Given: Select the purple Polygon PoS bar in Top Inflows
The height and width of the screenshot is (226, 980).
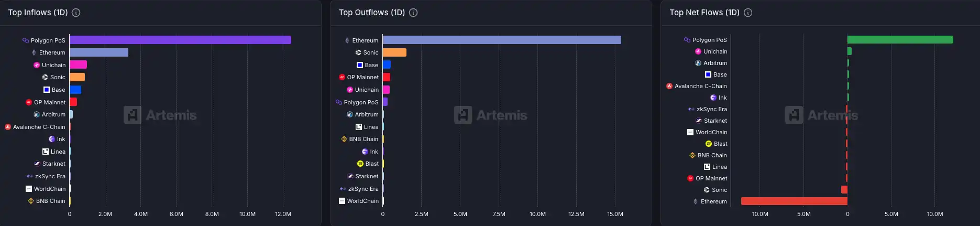Looking at the screenshot, I should pos(180,40).
